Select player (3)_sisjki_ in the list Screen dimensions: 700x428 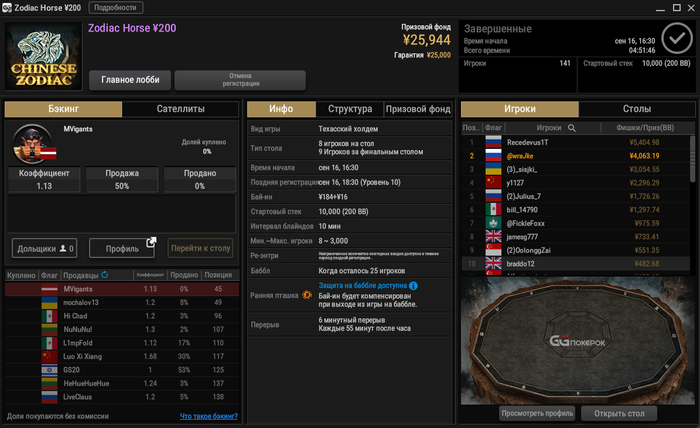click(x=575, y=169)
